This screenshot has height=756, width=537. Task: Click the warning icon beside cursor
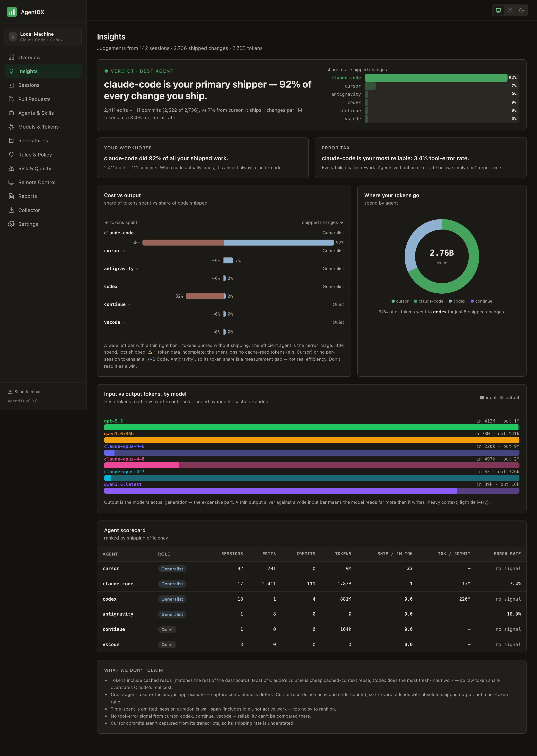pyautogui.click(x=124, y=251)
